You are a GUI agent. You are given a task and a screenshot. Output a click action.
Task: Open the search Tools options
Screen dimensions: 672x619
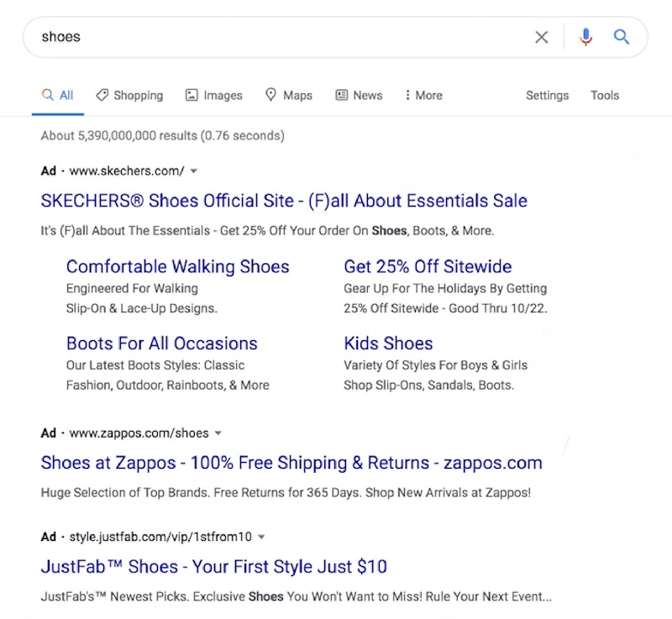(x=605, y=95)
